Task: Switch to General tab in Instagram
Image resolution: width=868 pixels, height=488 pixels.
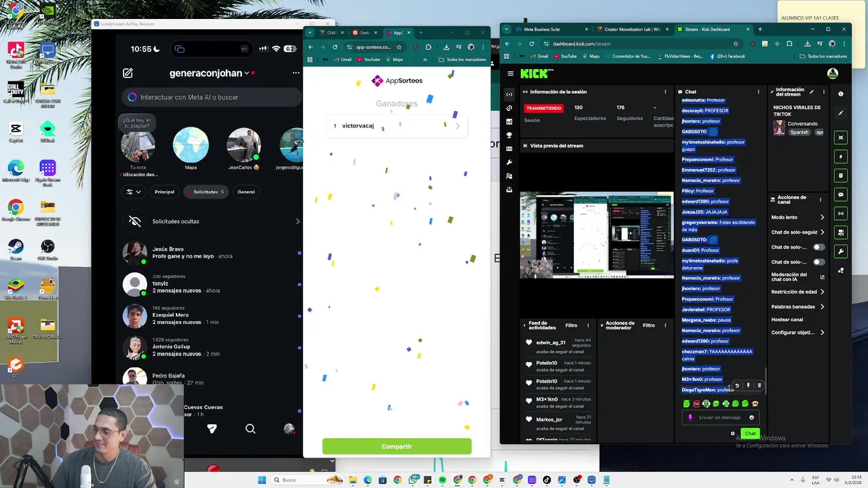Action: [x=246, y=192]
